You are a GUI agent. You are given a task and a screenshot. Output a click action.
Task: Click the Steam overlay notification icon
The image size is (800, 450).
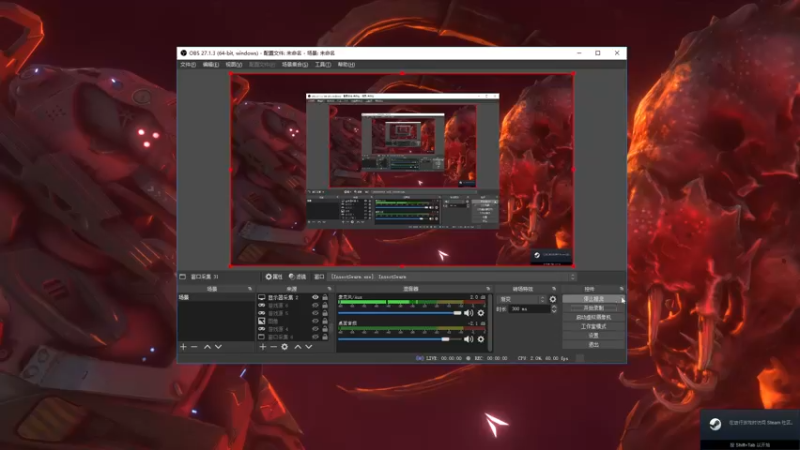point(715,424)
